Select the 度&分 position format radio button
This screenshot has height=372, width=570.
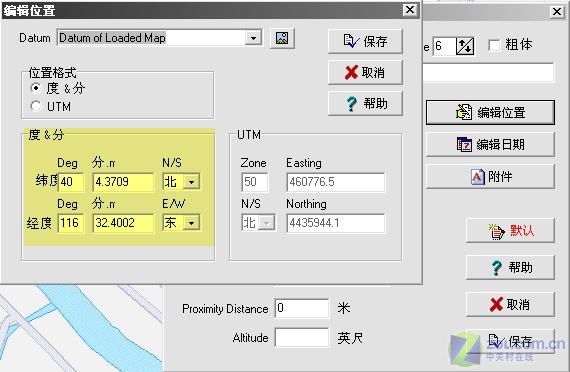(x=36, y=88)
